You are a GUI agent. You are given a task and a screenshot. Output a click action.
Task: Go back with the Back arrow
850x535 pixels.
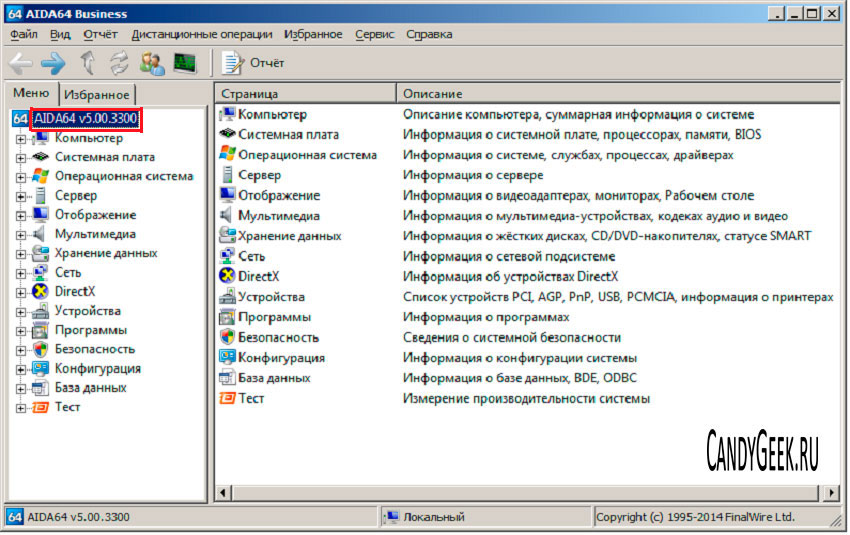click(x=21, y=63)
